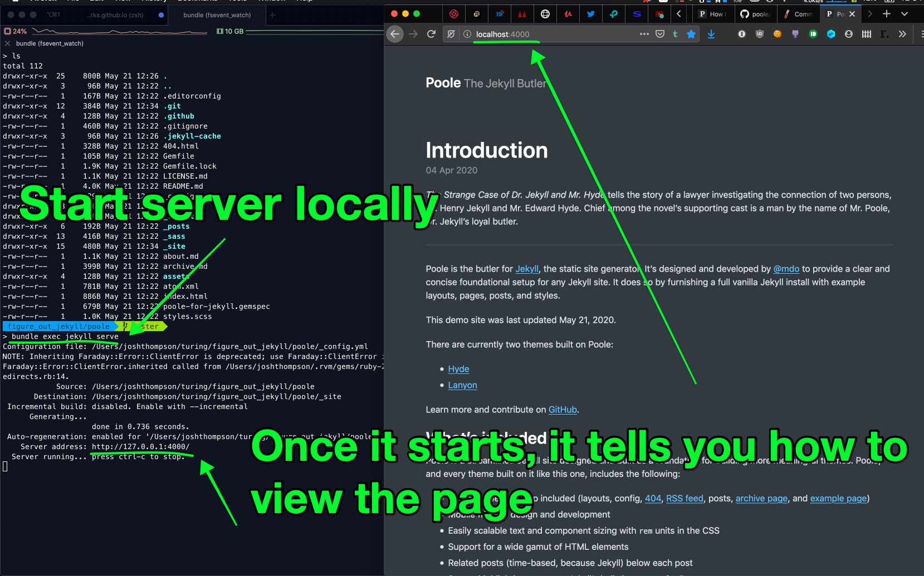Select the last pinned tab with red icon
Image resolution: width=924 pixels, height=576 pixels.
coord(659,14)
